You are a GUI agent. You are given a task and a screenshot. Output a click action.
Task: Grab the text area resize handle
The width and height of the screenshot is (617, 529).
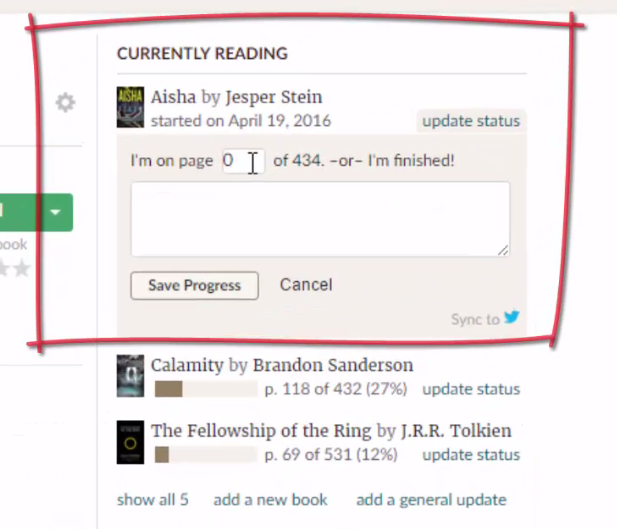(x=503, y=250)
